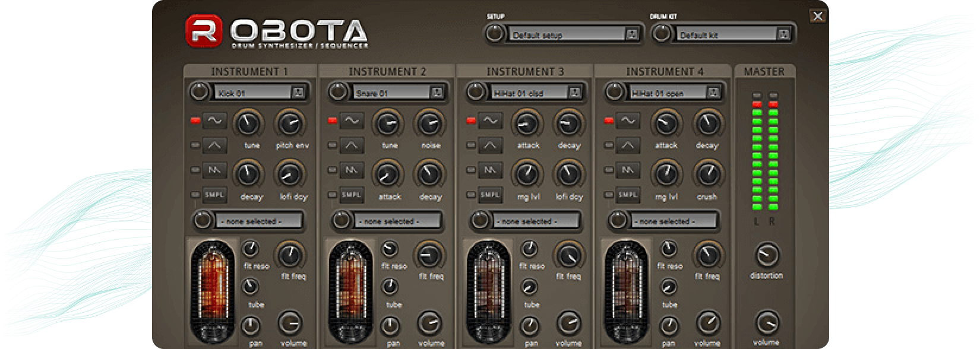Select the sine wave button in Instrument 2
Viewport: 980px width, 349px height.
[352, 120]
